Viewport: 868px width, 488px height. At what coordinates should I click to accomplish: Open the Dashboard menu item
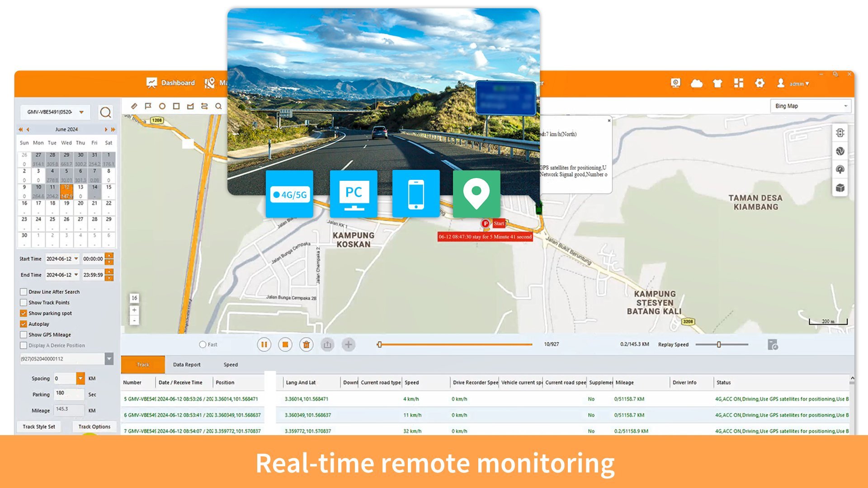[170, 83]
